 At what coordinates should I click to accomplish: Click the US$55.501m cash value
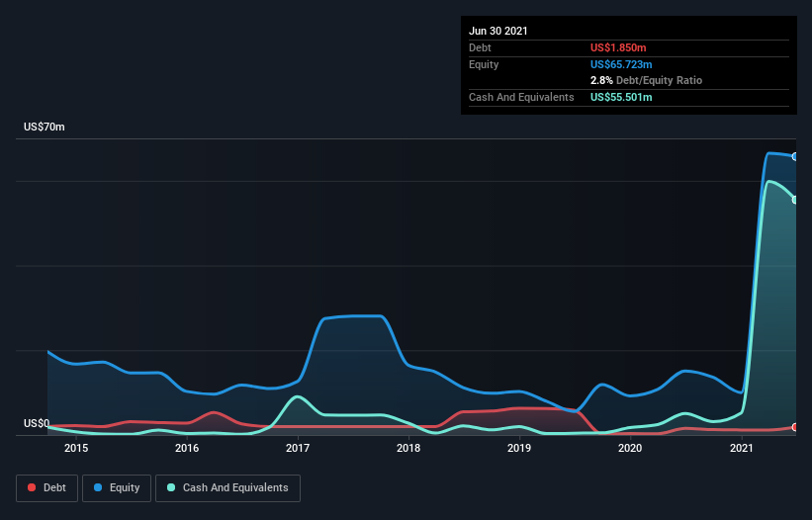point(621,97)
